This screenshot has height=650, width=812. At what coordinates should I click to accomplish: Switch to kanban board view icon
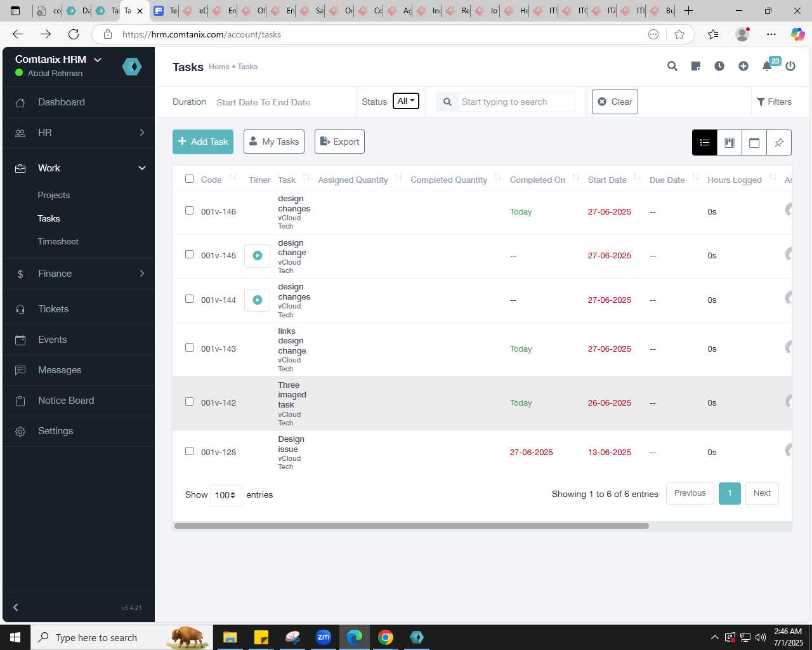[x=730, y=143]
